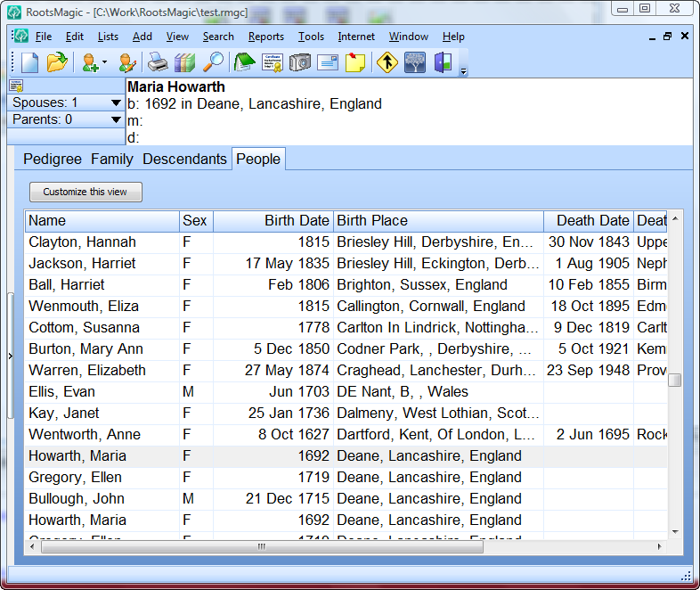Screen dimensions: 700x590
Task: Open the family tree picture icon
Action: click(415, 62)
